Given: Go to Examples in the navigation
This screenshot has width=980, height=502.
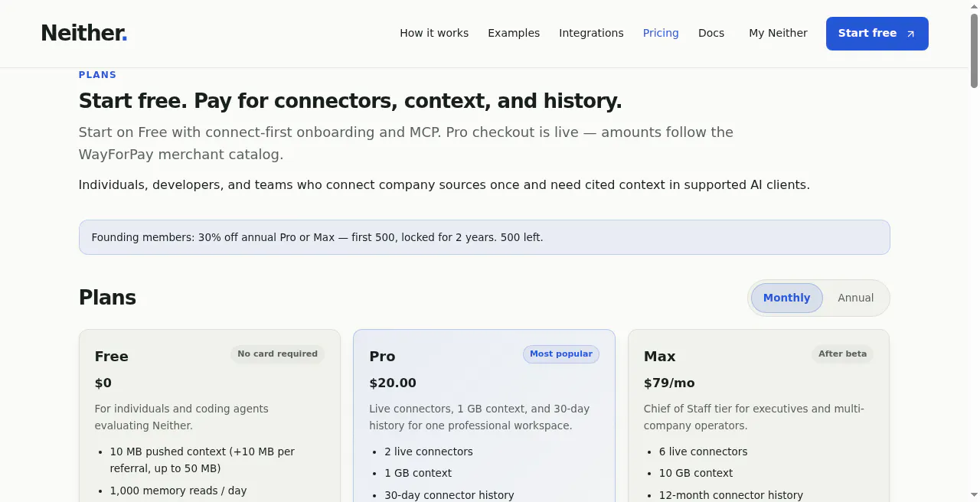Looking at the screenshot, I should pyautogui.click(x=514, y=33).
